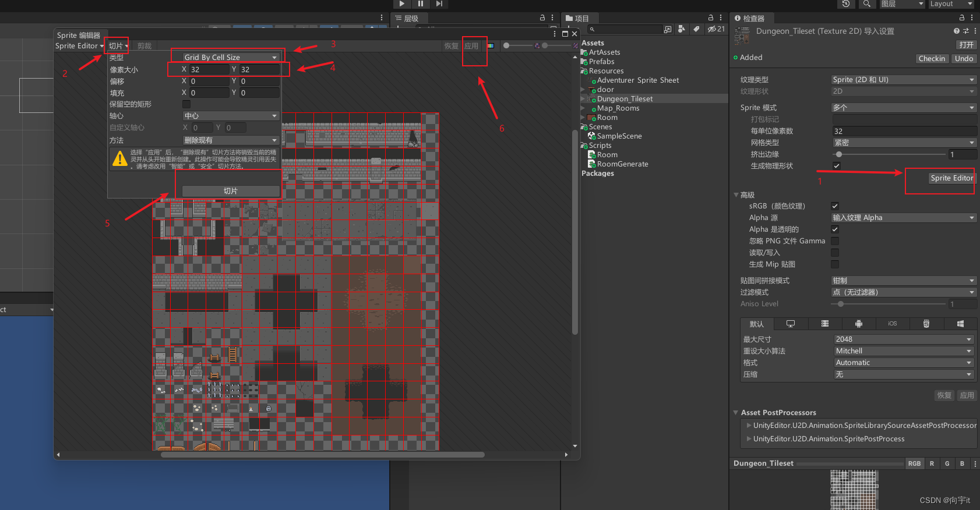Click the 打开 open button in Inspector

[966, 45]
